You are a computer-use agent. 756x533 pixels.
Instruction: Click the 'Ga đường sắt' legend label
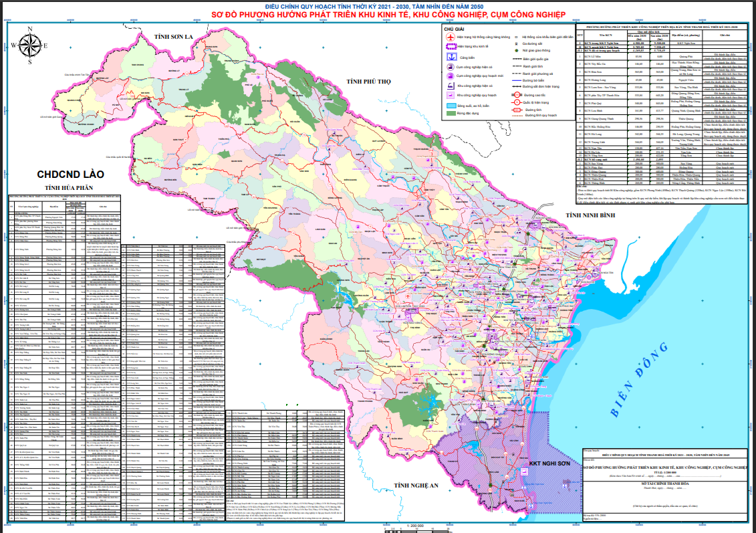coord(532,43)
